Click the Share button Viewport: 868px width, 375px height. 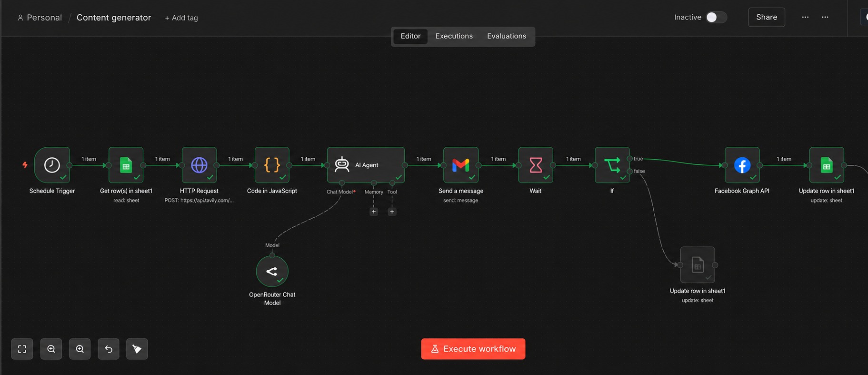pyautogui.click(x=767, y=17)
